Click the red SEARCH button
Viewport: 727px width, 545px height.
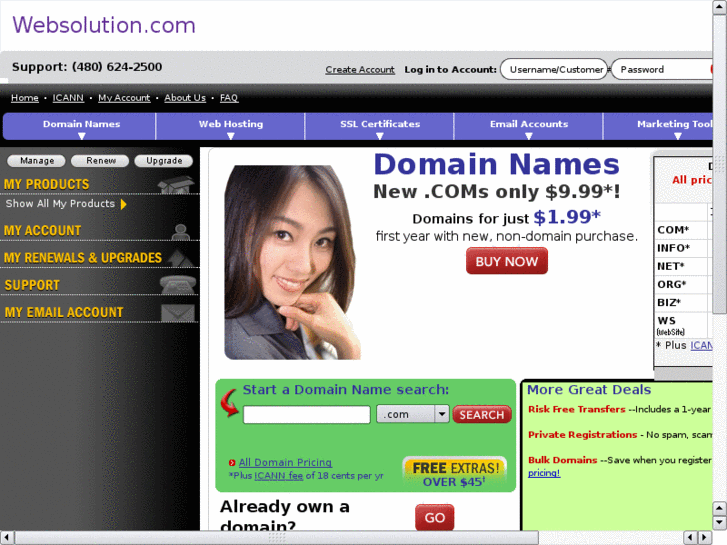(x=482, y=414)
